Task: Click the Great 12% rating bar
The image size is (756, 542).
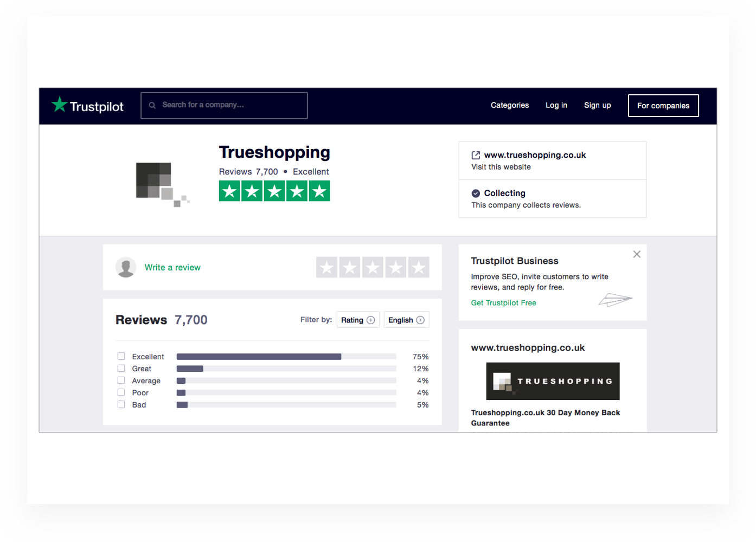Action: coord(286,369)
